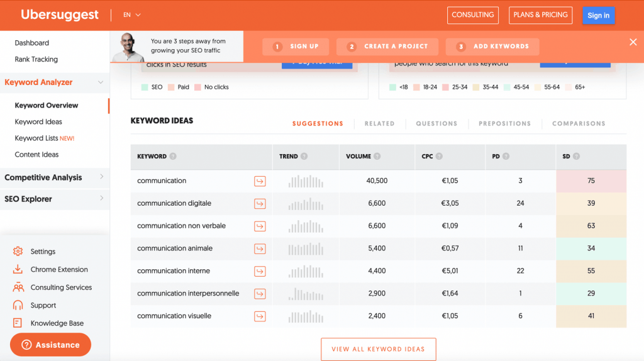Expand the SEO Explorer section
The image size is (644, 361).
pyautogui.click(x=101, y=198)
